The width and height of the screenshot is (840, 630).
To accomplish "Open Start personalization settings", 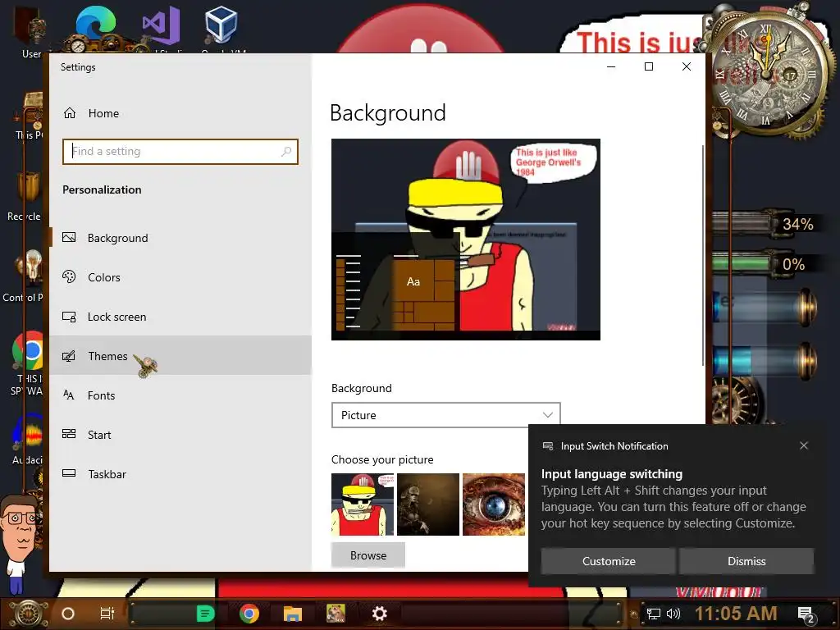I will 180,435.
